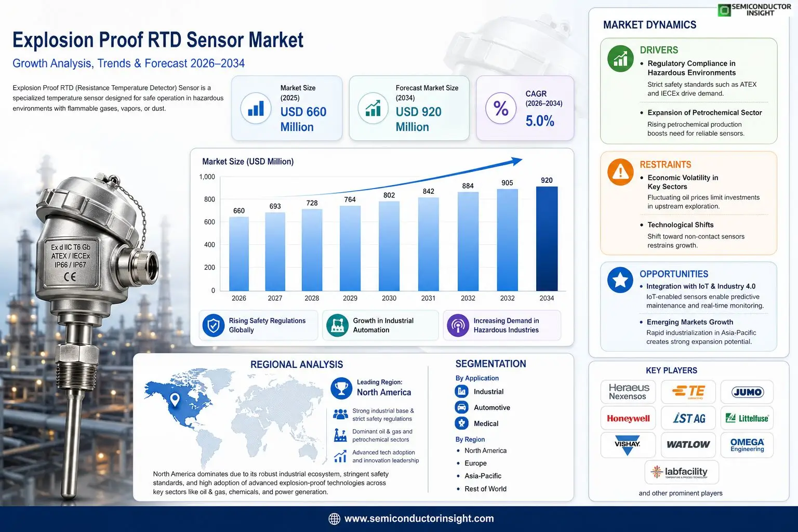Click Economic Volatility in Key Sectors

coord(683,182)
